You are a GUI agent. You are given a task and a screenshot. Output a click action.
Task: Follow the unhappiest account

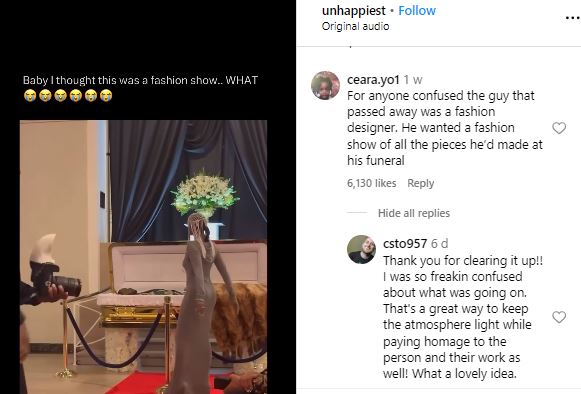[417, 11]
